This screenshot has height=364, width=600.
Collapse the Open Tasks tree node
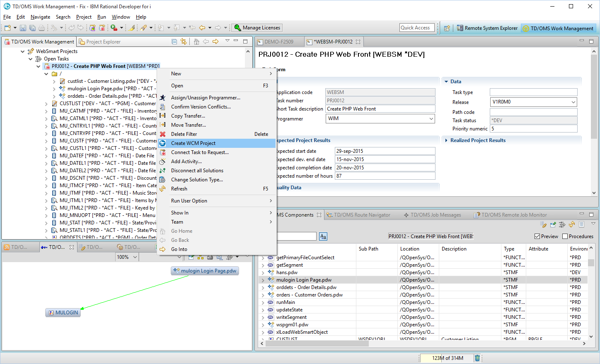pos(30,59)
